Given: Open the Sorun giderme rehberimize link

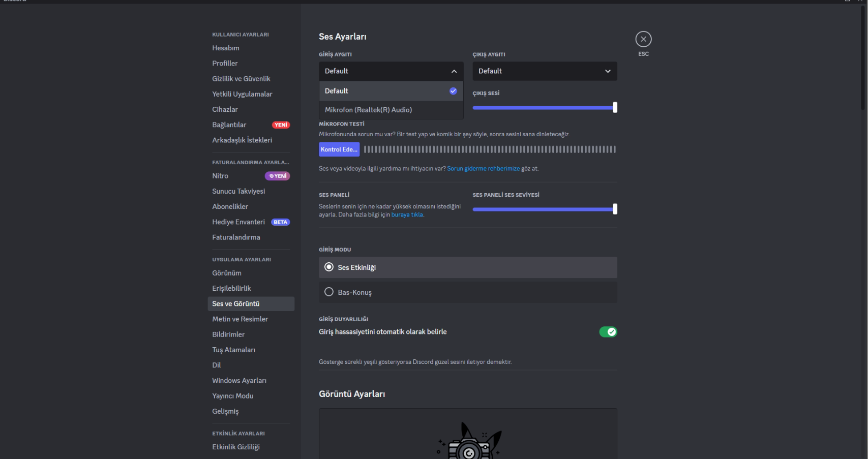Looking at the screenshot, I should pyautogui.click(x=483, y=169).
